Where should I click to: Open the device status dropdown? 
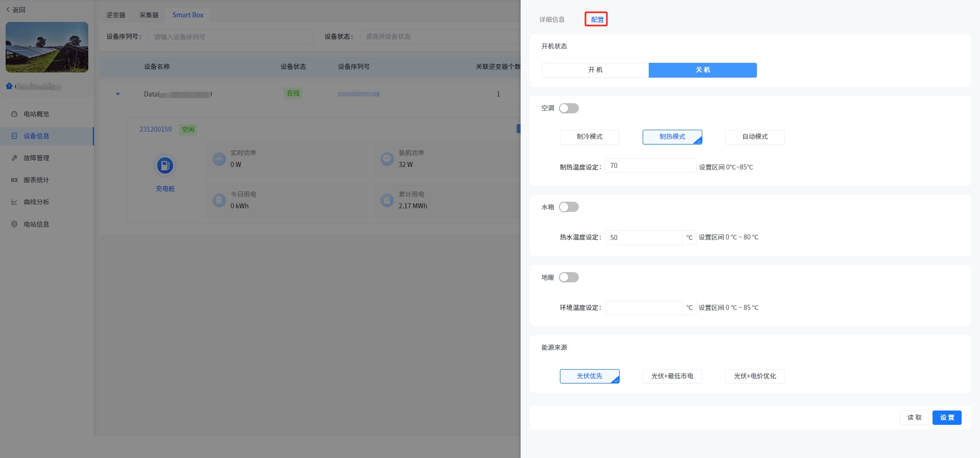click(x=439, y=37)
